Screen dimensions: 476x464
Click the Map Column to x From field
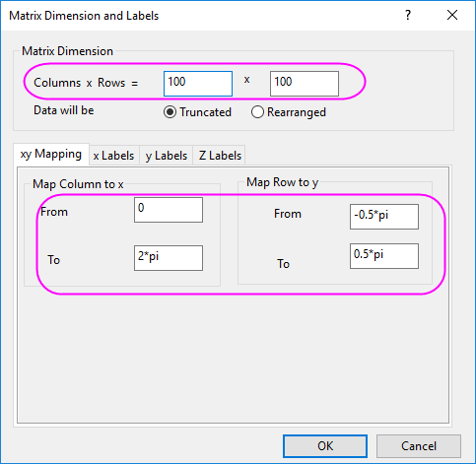[169, 210]
